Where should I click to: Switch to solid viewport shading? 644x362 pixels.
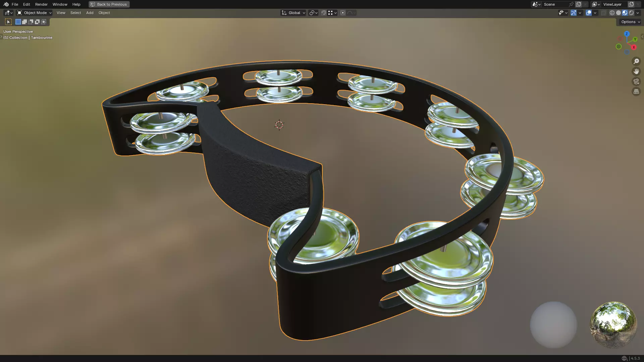(619, 13)
